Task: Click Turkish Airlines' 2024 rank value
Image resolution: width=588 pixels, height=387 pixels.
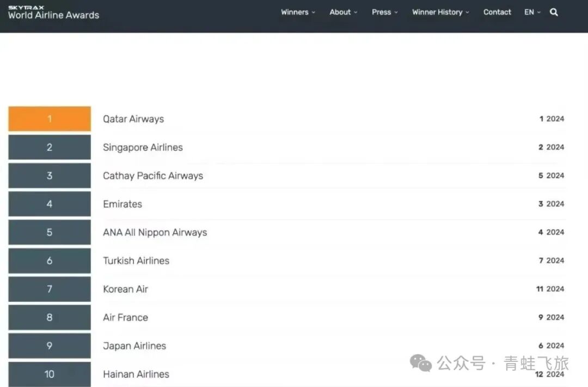Action: 551,261
